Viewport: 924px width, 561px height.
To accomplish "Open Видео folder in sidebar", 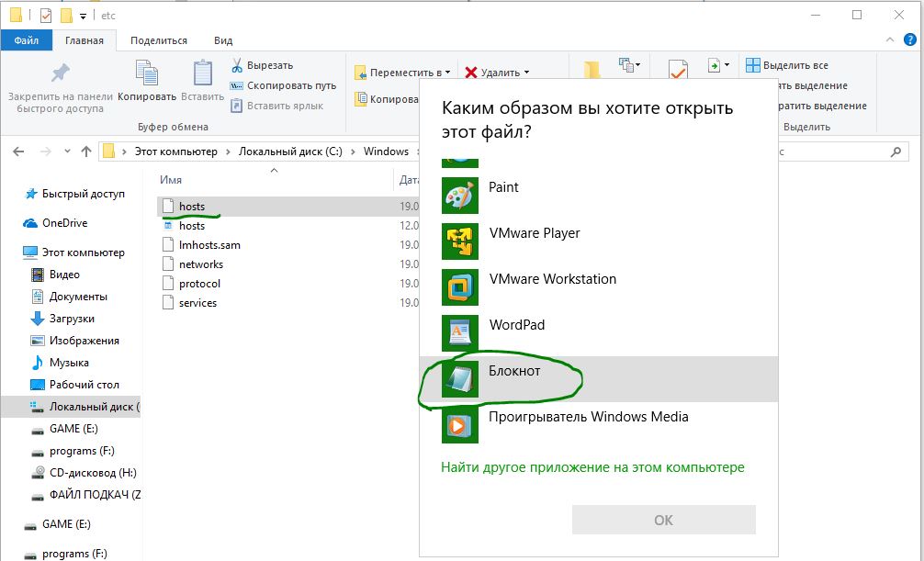I will click(x=55, y=274).
